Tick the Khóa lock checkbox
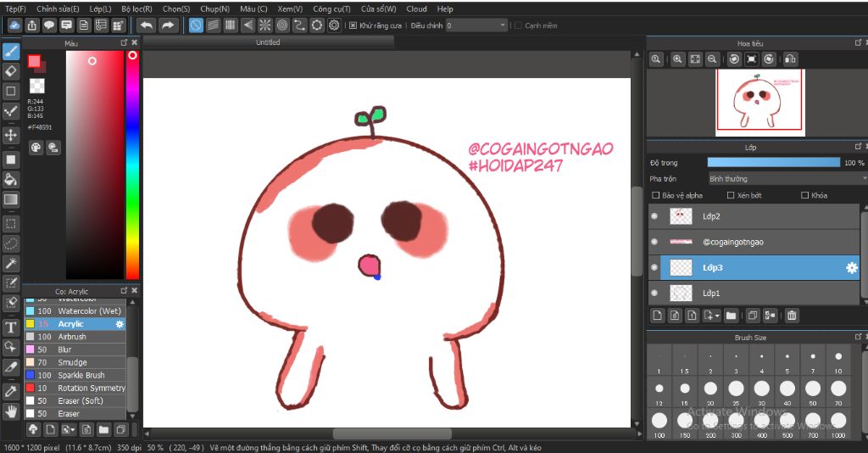This screenshot has height=453, width=868. [804, 195]
